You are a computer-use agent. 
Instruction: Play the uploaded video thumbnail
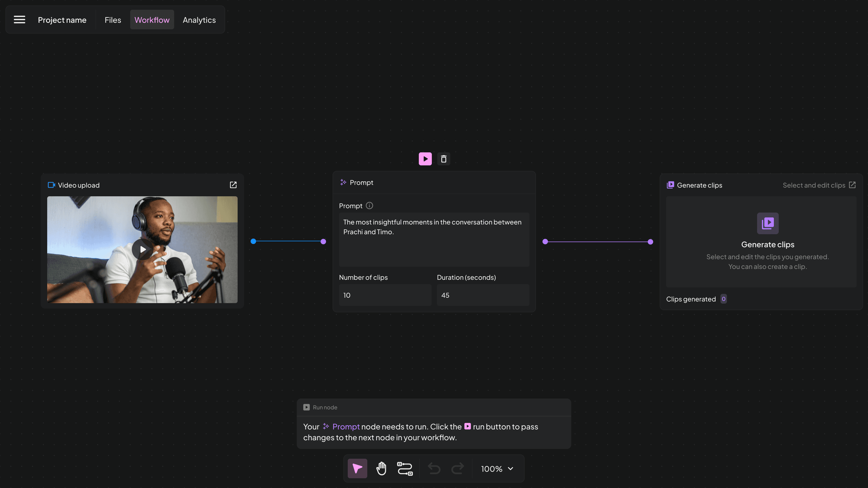pos(142,249)
